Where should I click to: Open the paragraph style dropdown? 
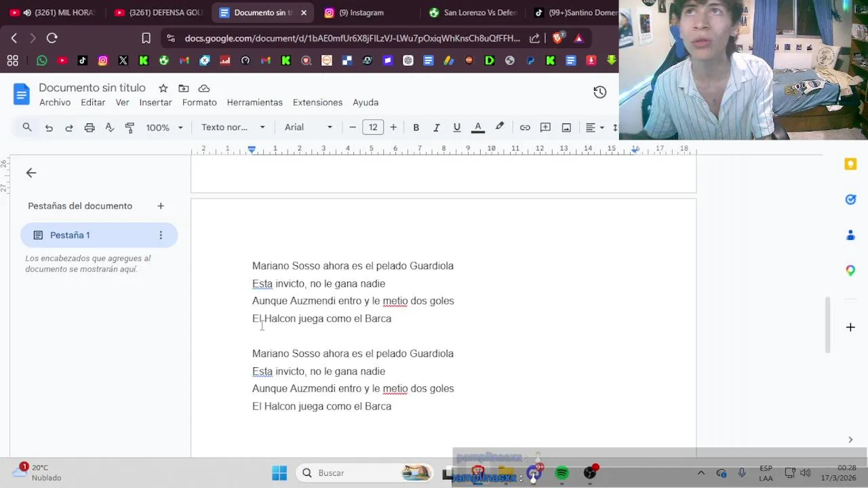233,127
